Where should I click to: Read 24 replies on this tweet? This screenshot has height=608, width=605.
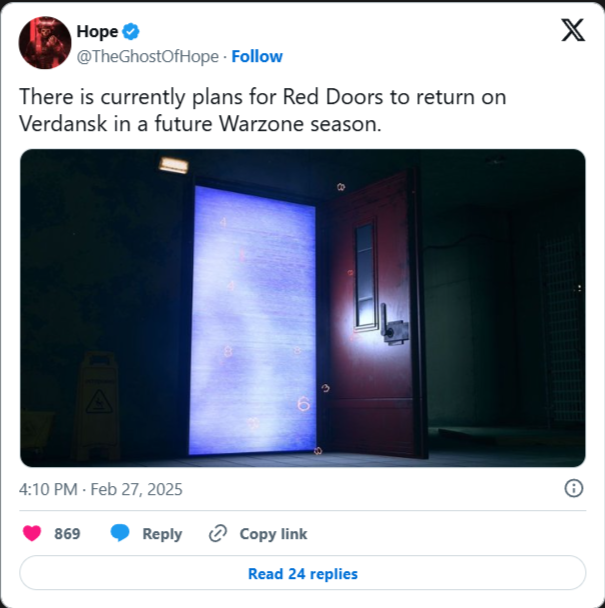pyautogui.click(x=302, y=573)
